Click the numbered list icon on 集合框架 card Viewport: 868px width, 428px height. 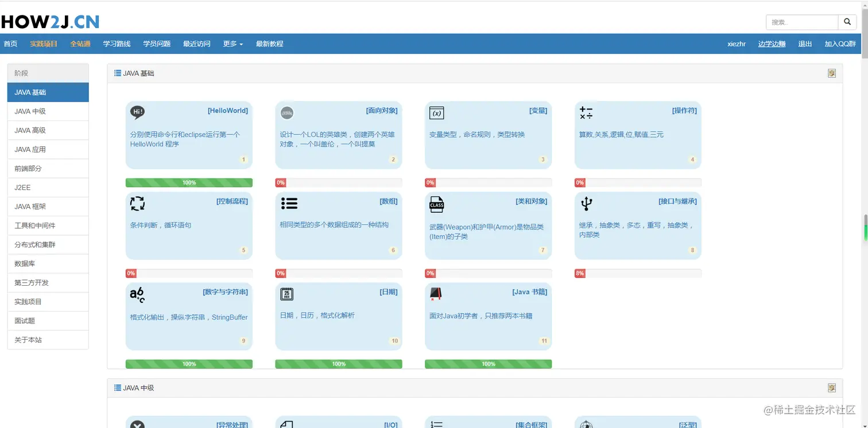click(x=436, y=425)
